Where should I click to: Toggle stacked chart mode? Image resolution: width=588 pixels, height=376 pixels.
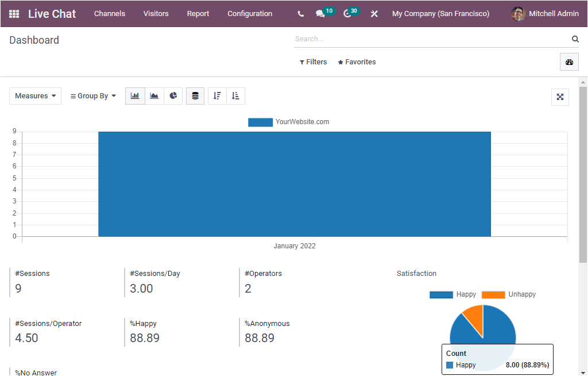coord(195,95)
